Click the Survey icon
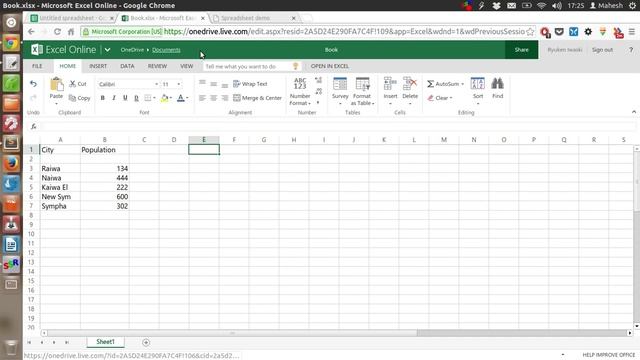This screenshot has width=640, height=360. [340, 85]
